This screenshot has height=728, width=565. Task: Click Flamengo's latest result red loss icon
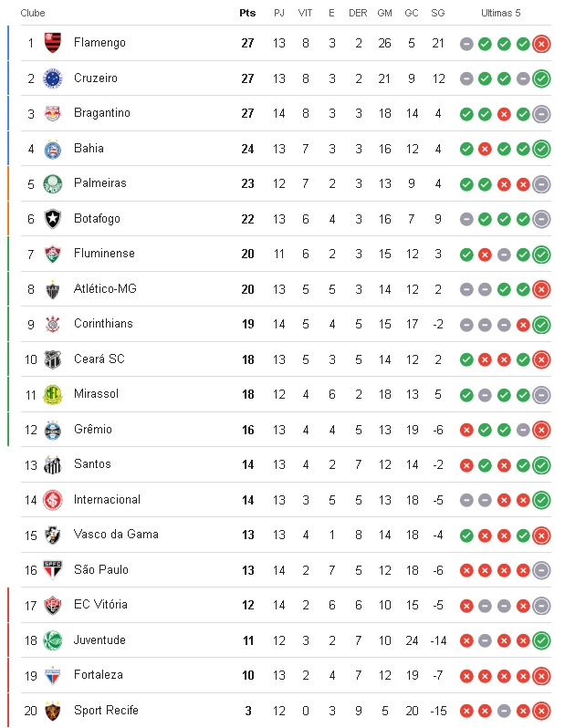[x=541, y=44]
